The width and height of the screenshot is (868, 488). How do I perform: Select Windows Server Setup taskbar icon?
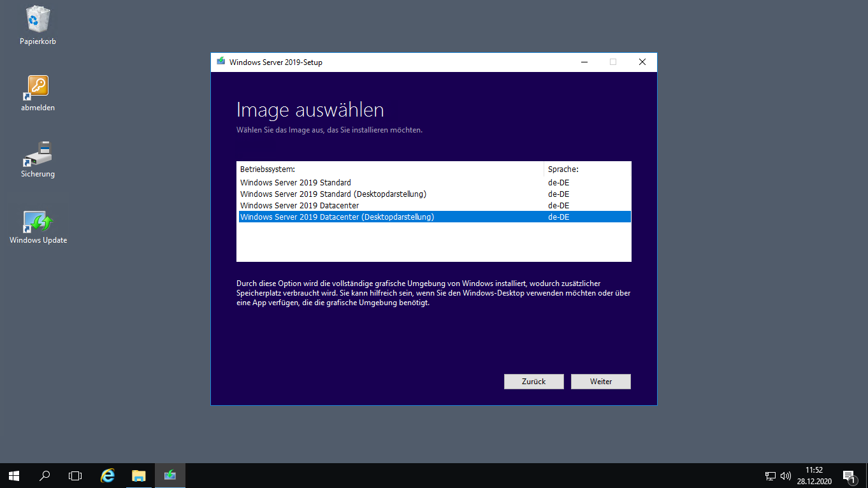pos(170,475)
